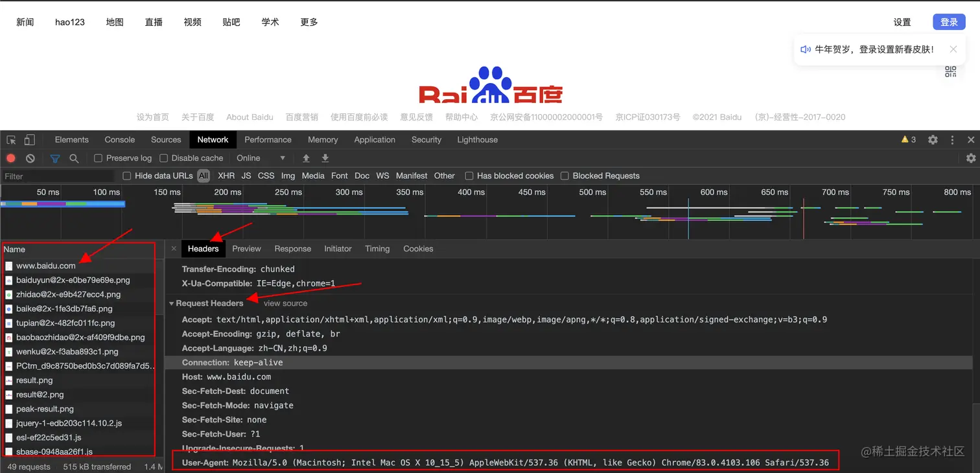Open the Application tab

click(x=375, y=139)
